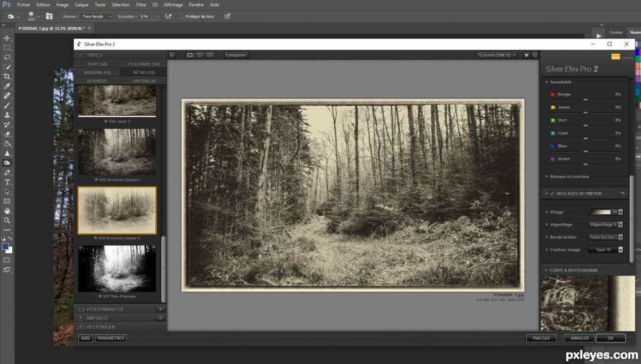Switch to split preview mode
Image resolution: width=641 pixels, height=364 pixels.
coord(200,55)
